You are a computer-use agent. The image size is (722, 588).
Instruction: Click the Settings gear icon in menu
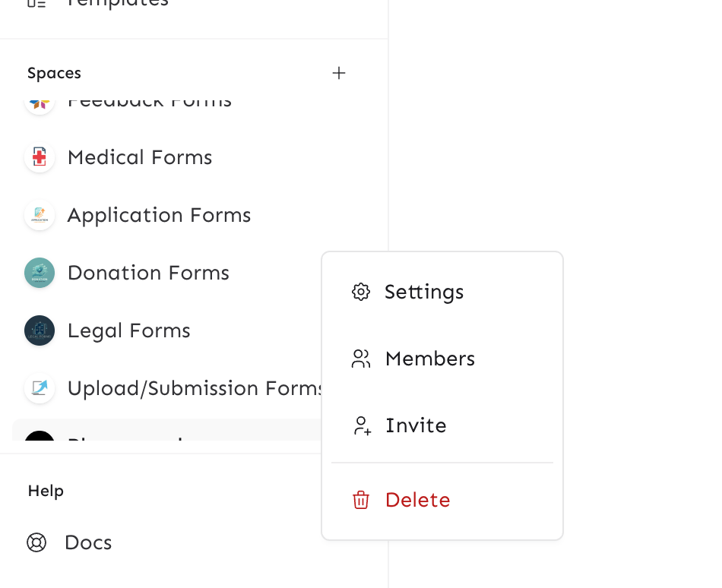click(x=361, y=292)
